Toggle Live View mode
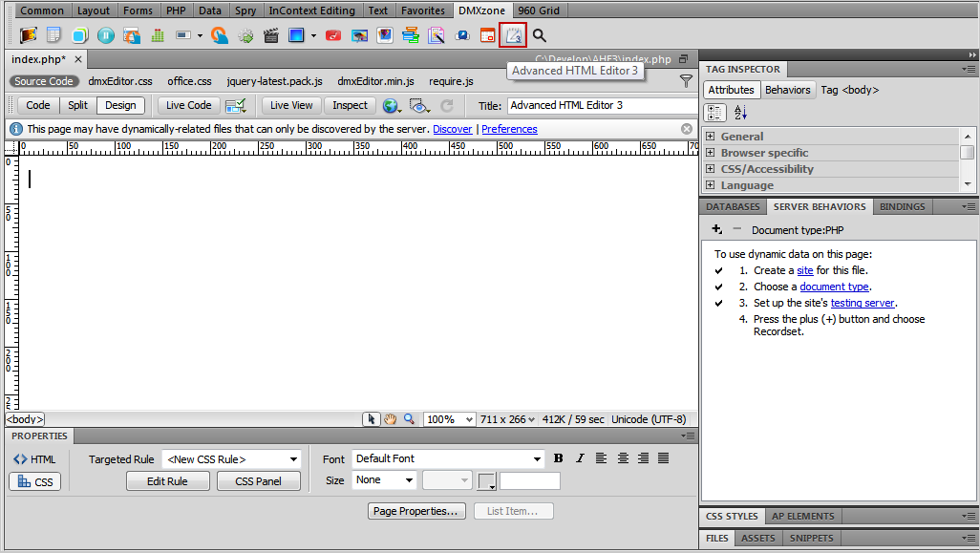The width and height of the screenshot is (980, 553). click(x=291, y=106)
